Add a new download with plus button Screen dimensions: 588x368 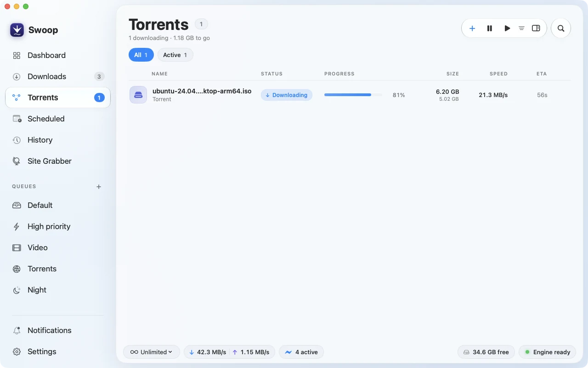tap(472, 28)
